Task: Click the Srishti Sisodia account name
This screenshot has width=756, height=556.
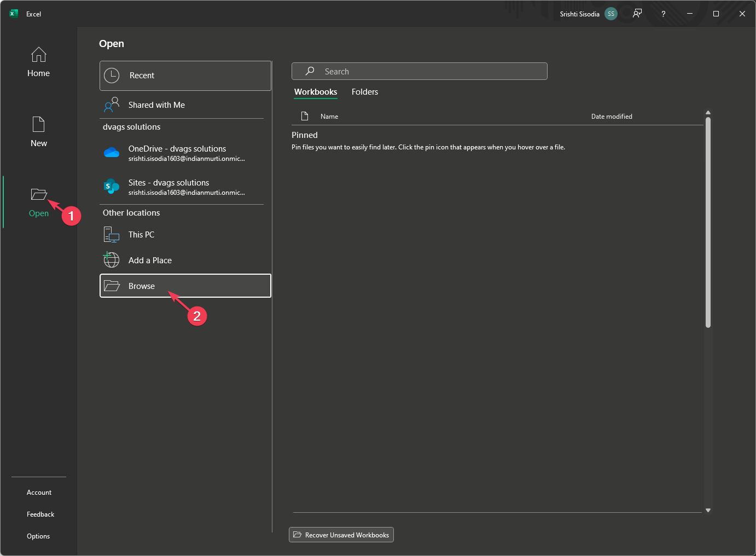Action: click(580, 14)
